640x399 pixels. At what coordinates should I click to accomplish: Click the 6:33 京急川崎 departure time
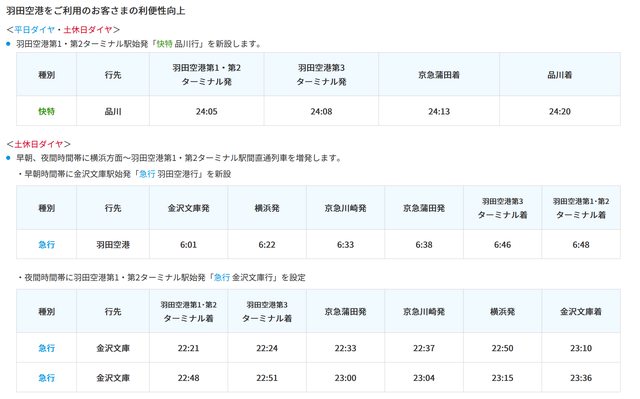(345, 245)
